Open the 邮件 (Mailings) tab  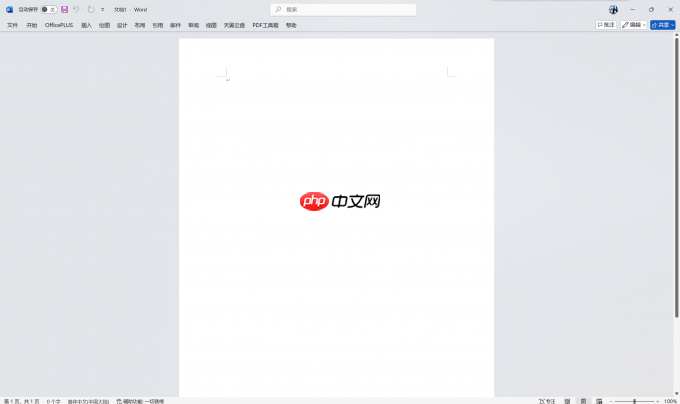(x=175, y=25)
